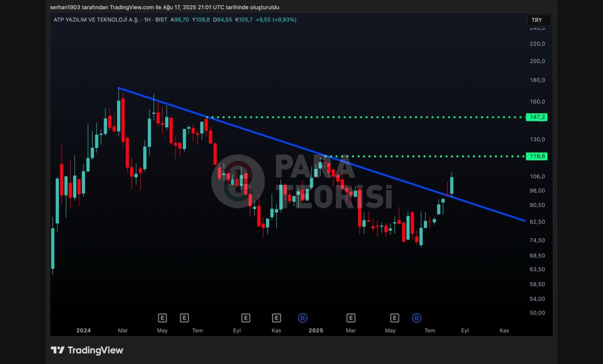Click the 106,0 value on price scale
The width and height of the screenshot is (603, 364).
tap(538, 177)
